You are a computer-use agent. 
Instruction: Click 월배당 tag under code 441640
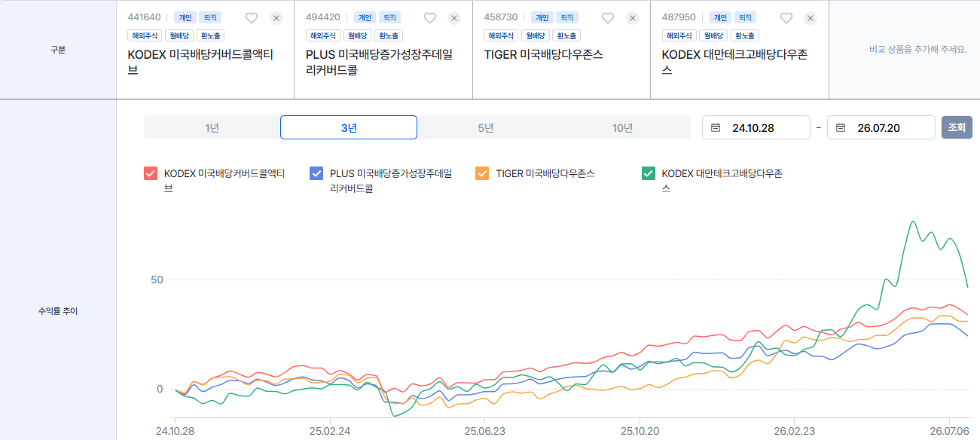179,35
